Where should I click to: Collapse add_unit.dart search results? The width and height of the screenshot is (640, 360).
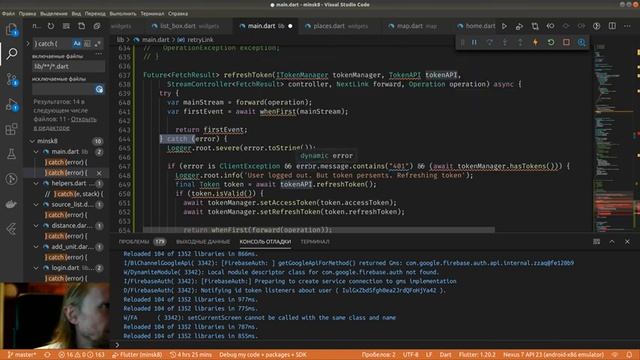click(x=36, y=247)
